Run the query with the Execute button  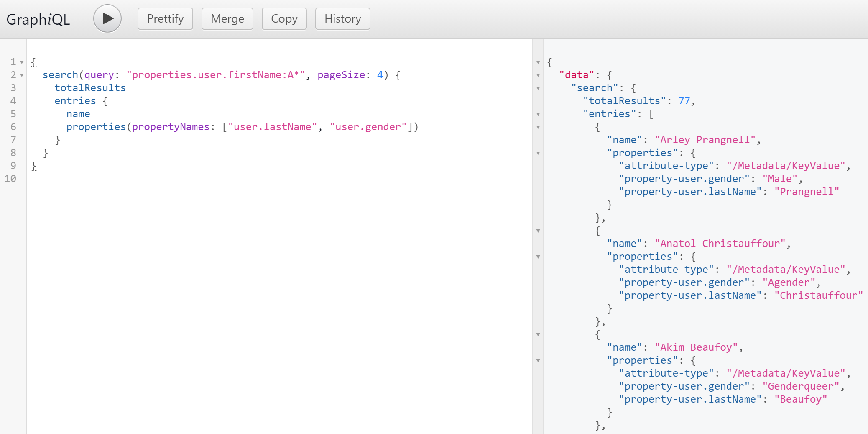107,19
